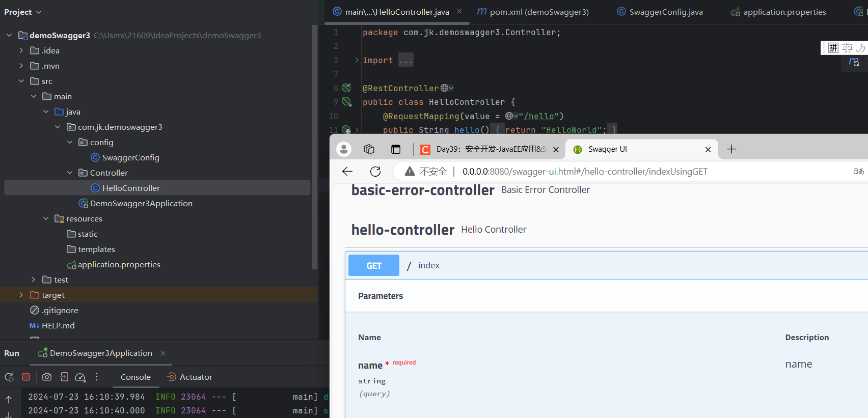Open the browser workspaces icon

coord(369,149)
